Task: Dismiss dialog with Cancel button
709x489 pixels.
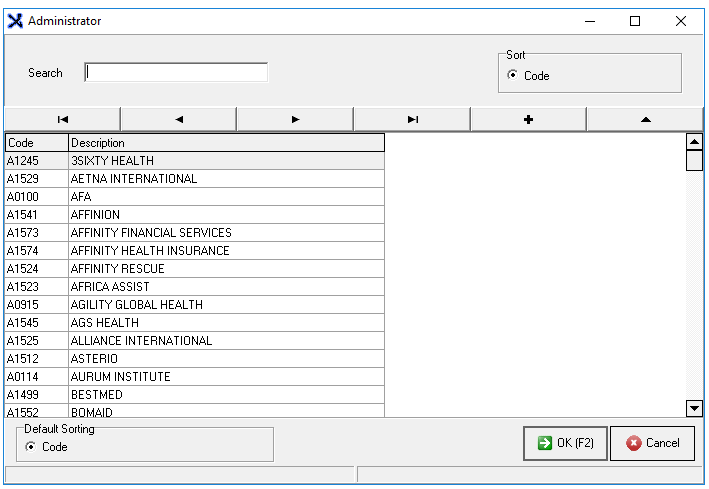Action: coord(652,443)
